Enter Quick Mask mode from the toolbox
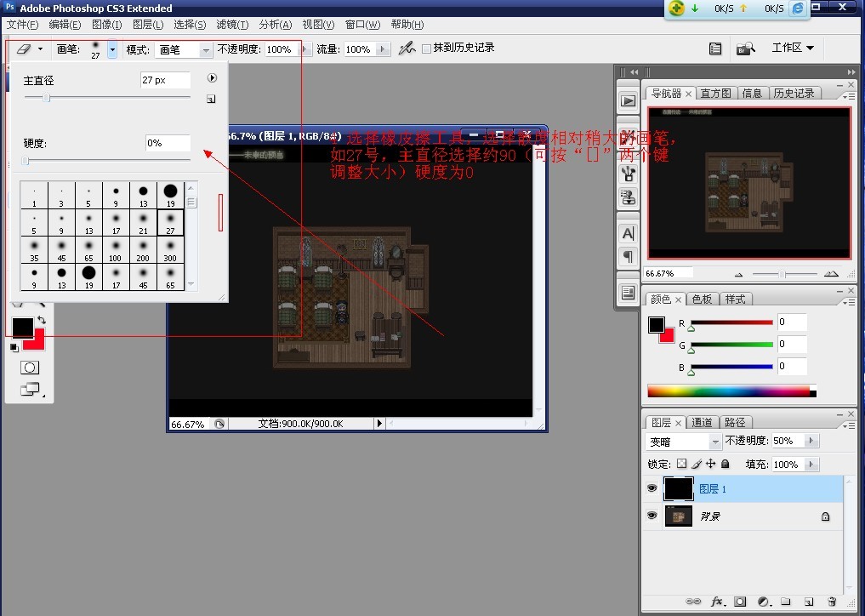Image resolution: width=865 pixels, height=616 pixels. [x=30, y=368]
